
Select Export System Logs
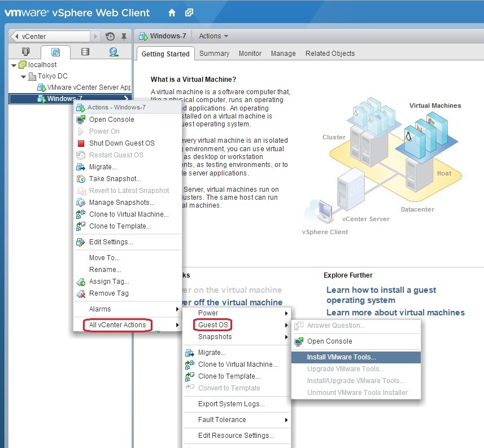point(237,404)
